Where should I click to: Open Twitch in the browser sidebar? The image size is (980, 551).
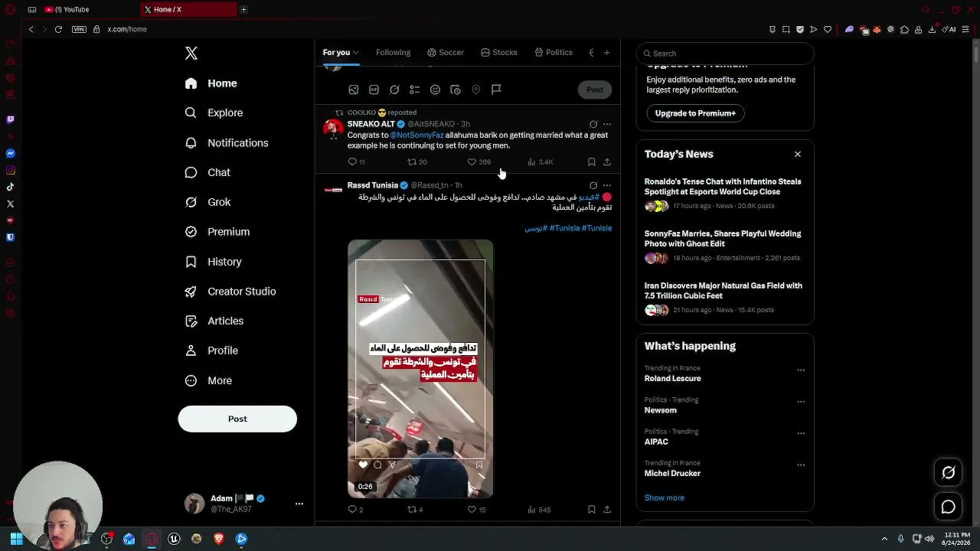(x=11, y=119)
